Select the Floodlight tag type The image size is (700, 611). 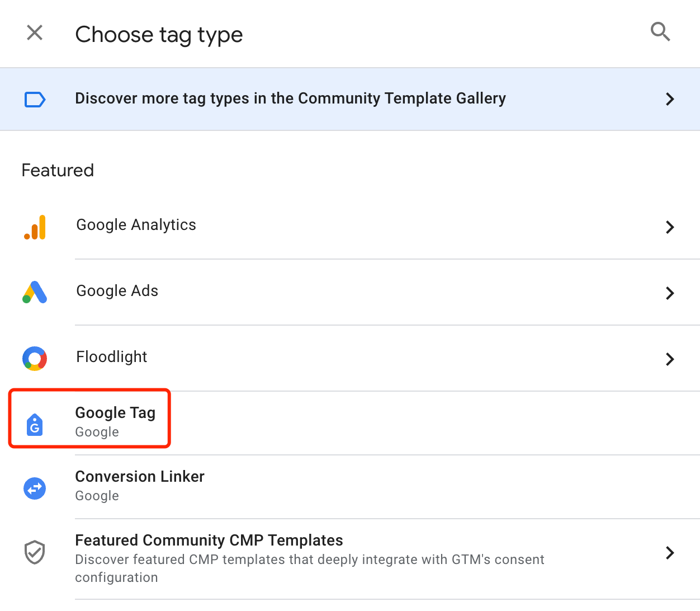(112, 357)
